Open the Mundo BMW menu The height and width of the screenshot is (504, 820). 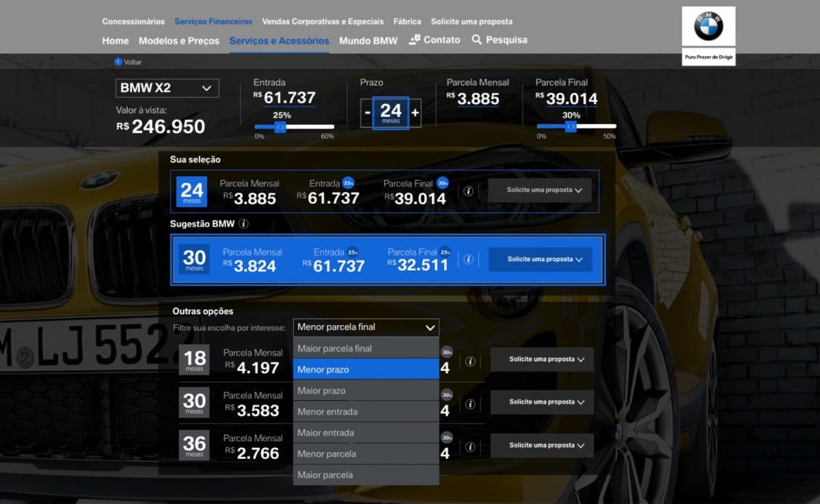(x=368, y=40)
